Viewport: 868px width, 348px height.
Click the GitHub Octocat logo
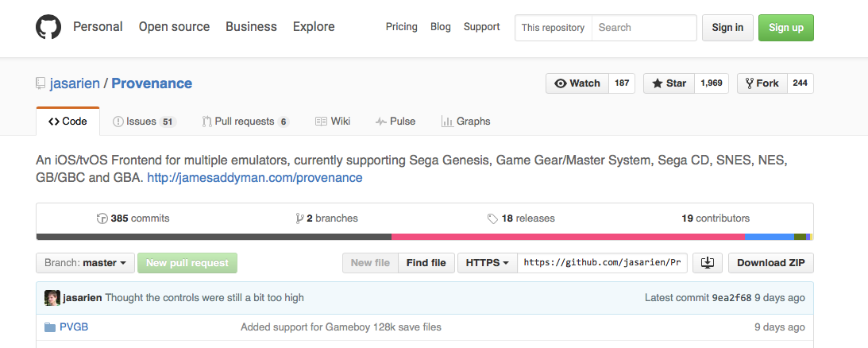click(x=48, y=26)
